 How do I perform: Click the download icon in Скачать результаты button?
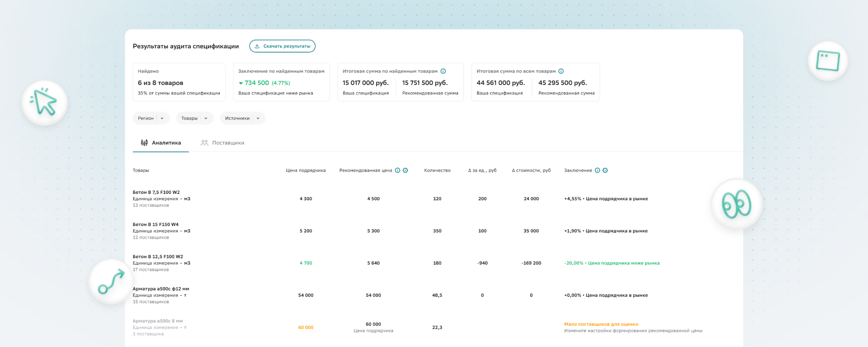coord(257,46)
